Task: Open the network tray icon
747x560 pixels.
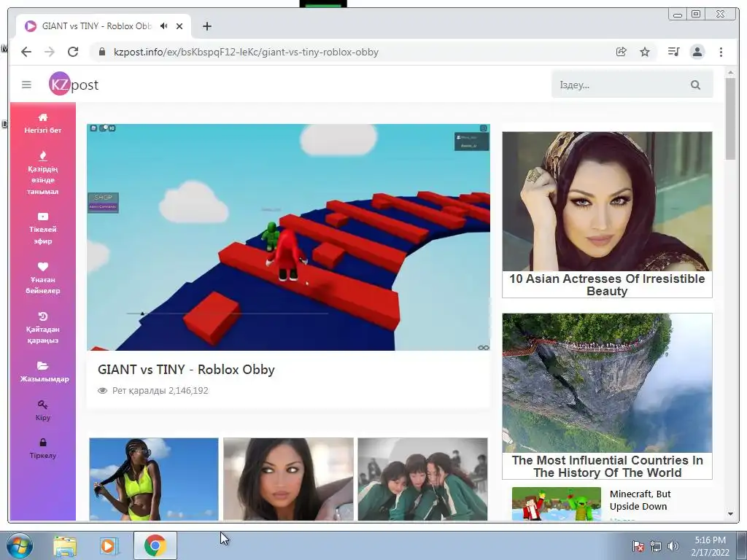Action: click(656, 546)
